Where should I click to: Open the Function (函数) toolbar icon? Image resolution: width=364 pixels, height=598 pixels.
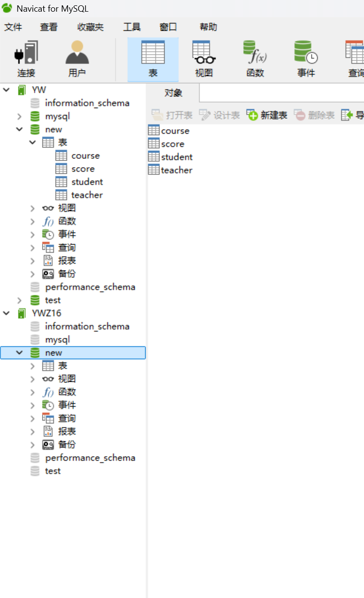pos(255,59)
